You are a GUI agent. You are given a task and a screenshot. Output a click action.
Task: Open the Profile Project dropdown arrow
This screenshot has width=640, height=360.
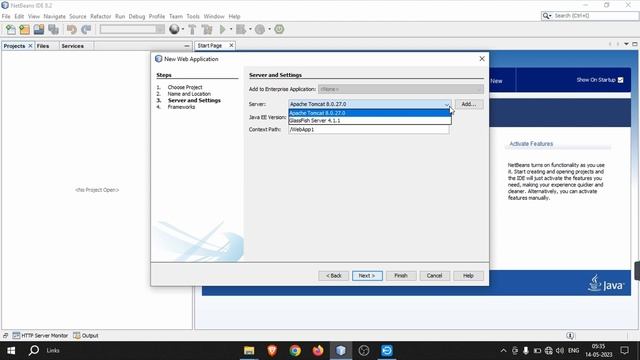269,29
